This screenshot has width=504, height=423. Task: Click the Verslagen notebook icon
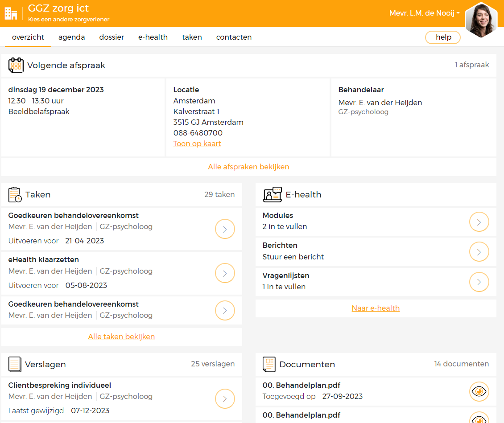point(15,365)
